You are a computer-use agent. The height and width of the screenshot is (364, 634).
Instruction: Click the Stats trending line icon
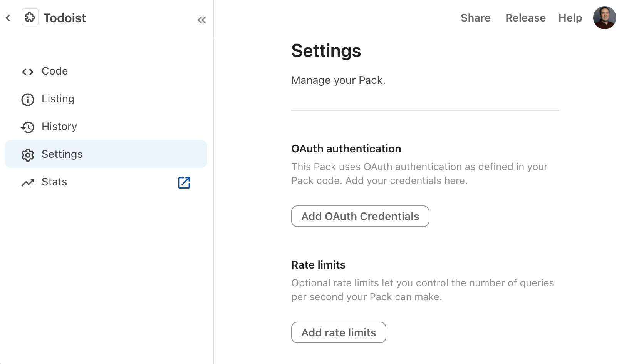click(28, 182)
